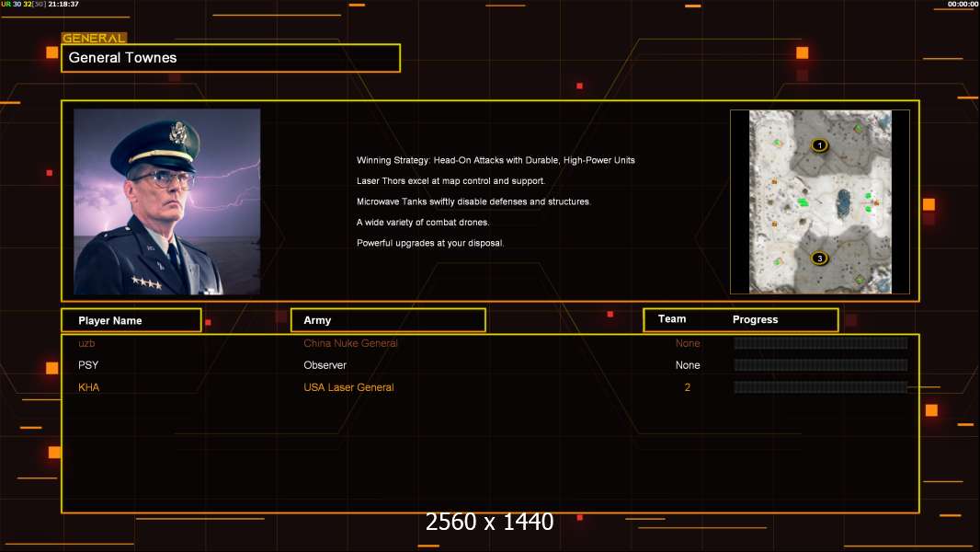Click the progress bar for uzb
The width and height of the screenshot is (980, 552).
pyautogui.click(x=821, y=343)
